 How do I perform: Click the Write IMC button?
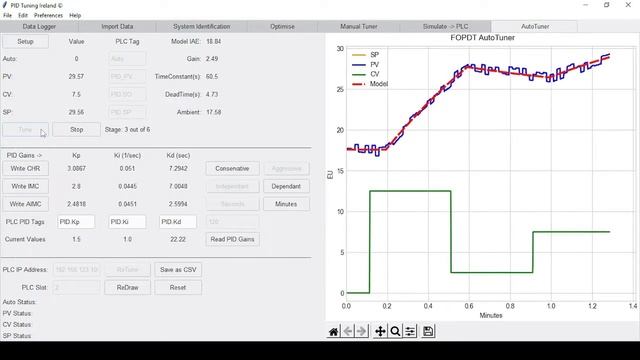click(25, 186)
